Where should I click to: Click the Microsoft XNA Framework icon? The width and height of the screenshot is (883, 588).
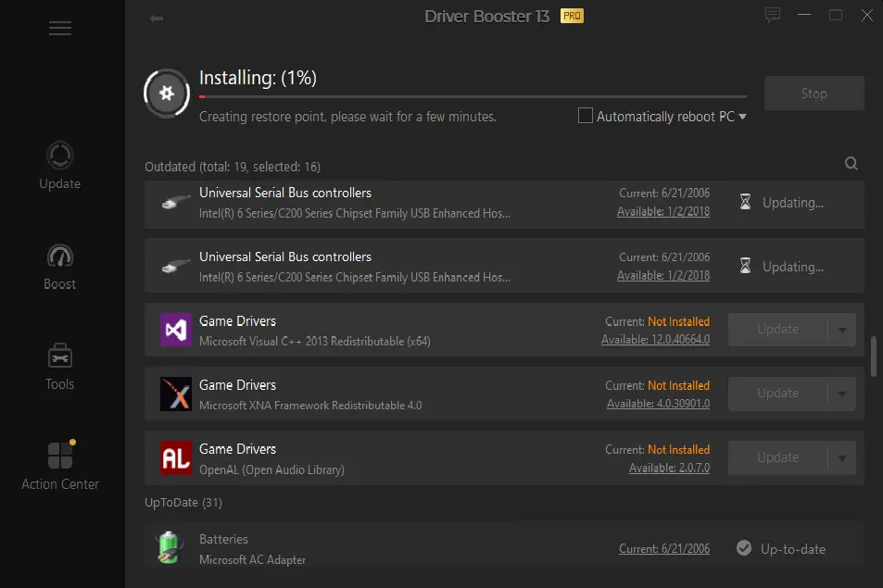(176, 394)
